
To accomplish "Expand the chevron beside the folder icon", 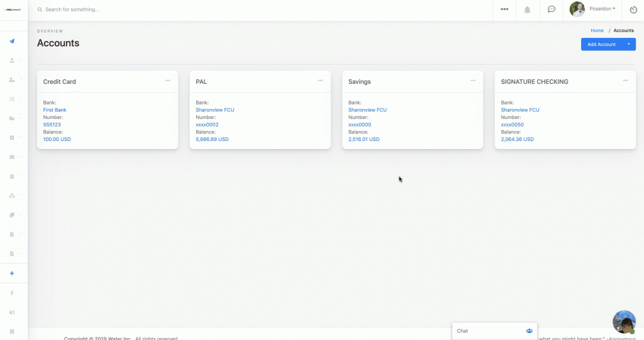I will click(x=21, y=118).
